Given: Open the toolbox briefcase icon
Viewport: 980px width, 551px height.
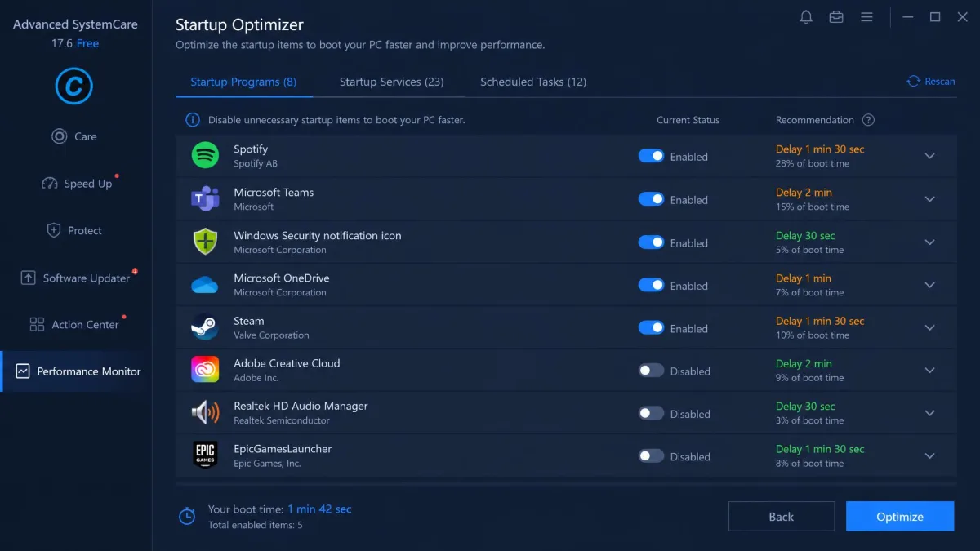Looking at the screenshot, I should tap(836, 17).
